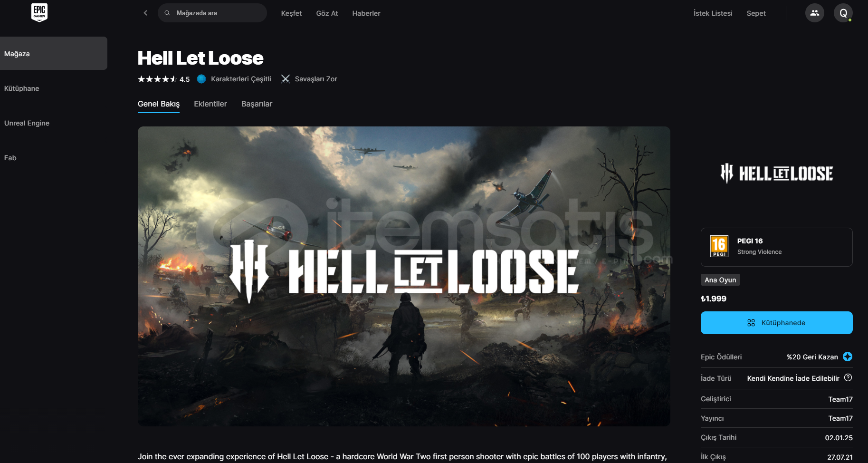
Task: Switch to the Başarılar tab
Action: [257, 104]
